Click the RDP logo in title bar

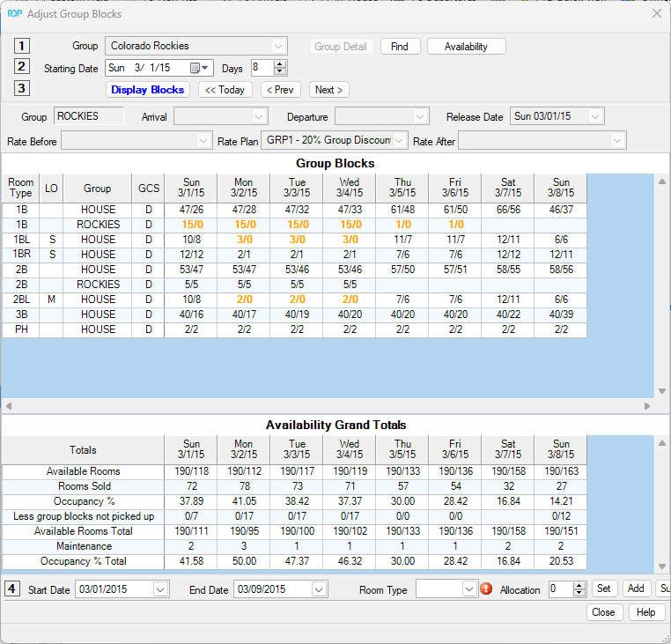[x=15, y=14]
